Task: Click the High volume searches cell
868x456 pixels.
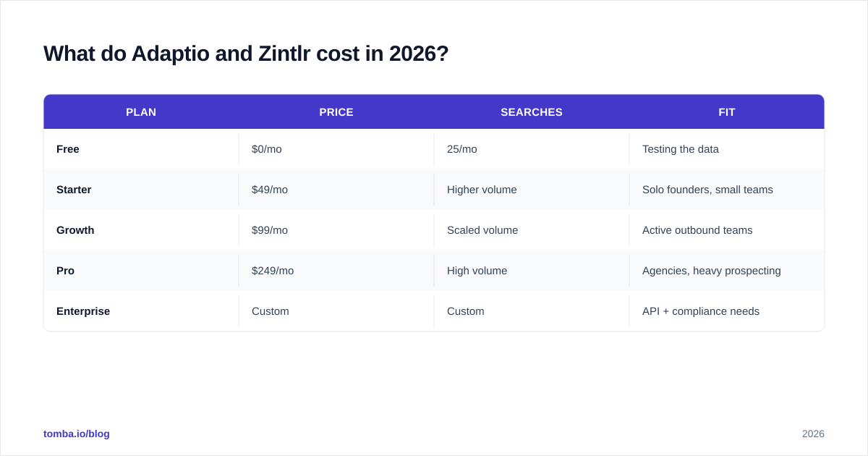Action: click(532, 271)
